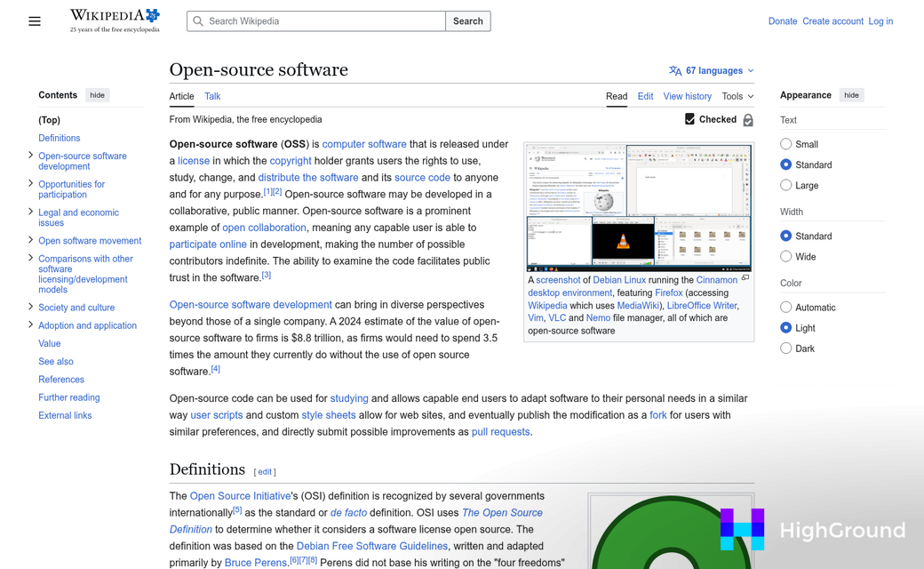Open the LibreOffice Writer caption link
This screenshot has width=924, height=569.
tap(702, 306)
